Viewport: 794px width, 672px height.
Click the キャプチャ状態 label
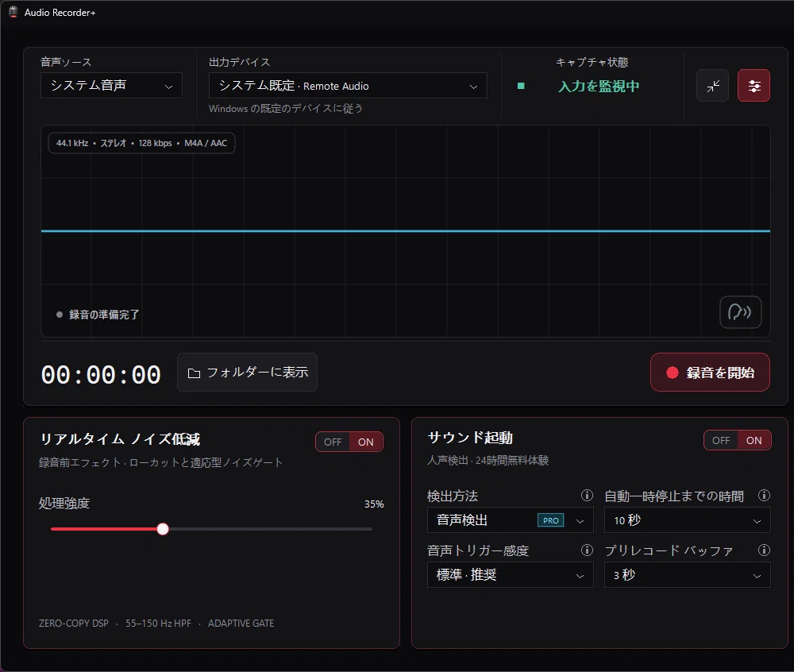click(592, 62)
